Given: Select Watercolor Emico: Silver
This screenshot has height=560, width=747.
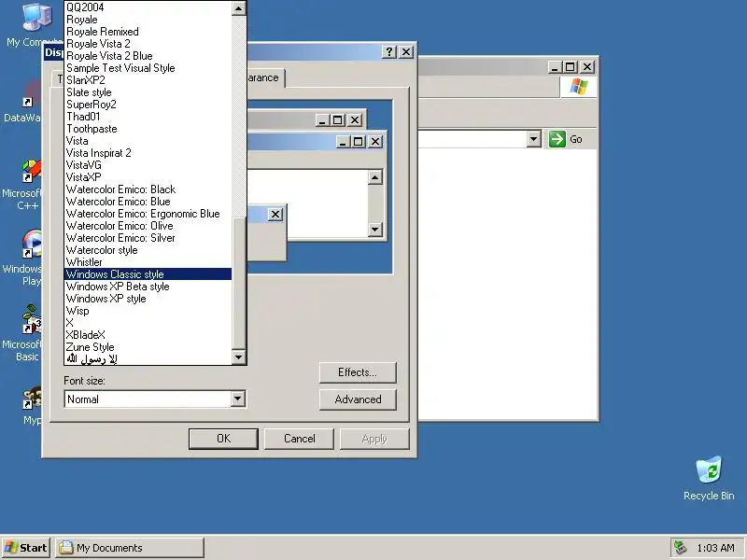Looking at the screenshot, I should [148, 238].
